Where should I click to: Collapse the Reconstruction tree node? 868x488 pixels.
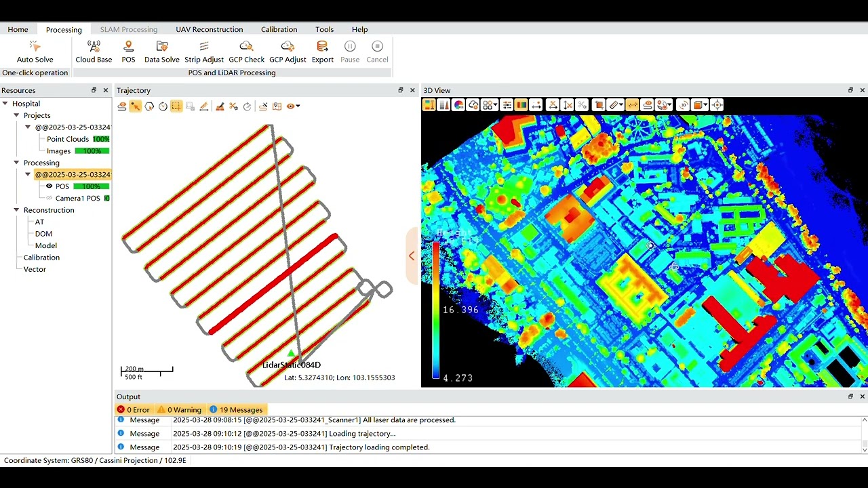(x=16, y=210)
